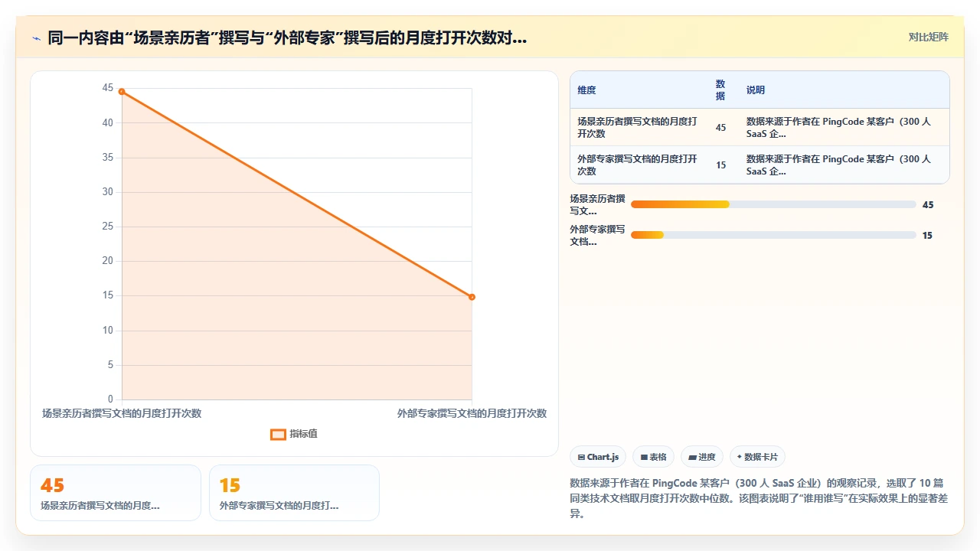The height and width of the screenshot is (551, 980).
Task: Click the 外部专家撰写文档... progress bar
Action: coord(773,235)
